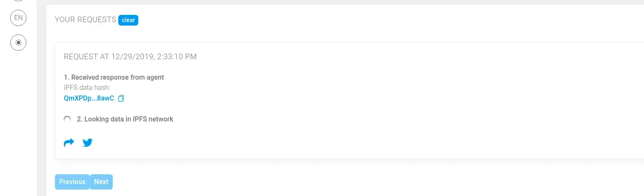Viewport: 644px width, 196px height.
Task: Clear the requests list
Action: point(128,20)
